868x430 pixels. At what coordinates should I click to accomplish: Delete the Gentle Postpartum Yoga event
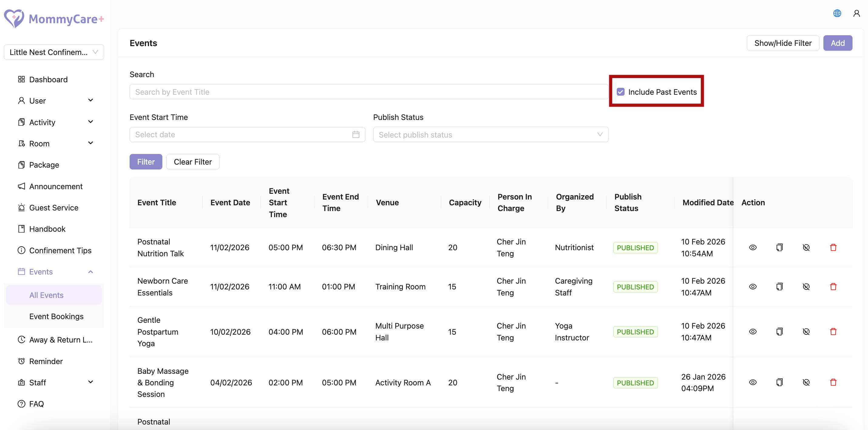click(x=833, y=332)
